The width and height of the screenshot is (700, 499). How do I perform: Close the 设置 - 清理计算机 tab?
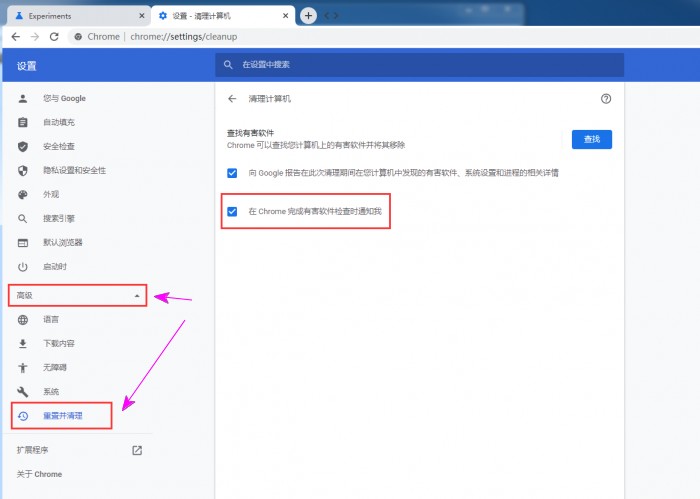[x=285, y=16]
